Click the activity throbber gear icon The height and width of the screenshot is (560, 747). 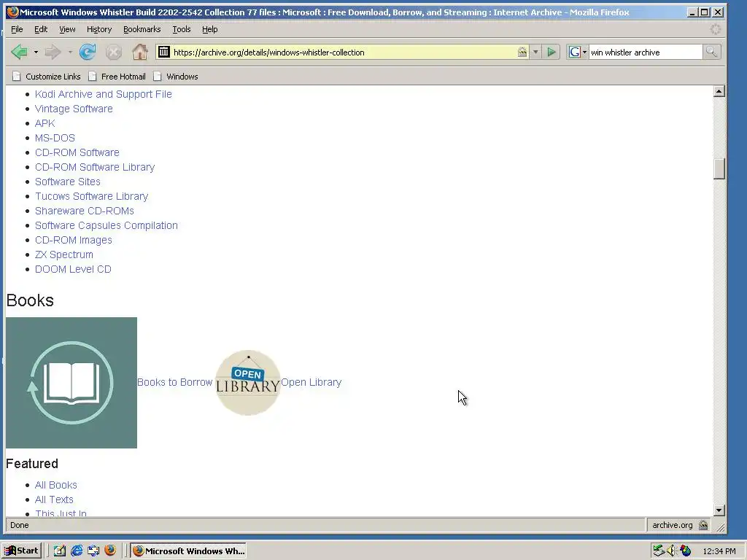pyautogui.click(x=715, y=29)
